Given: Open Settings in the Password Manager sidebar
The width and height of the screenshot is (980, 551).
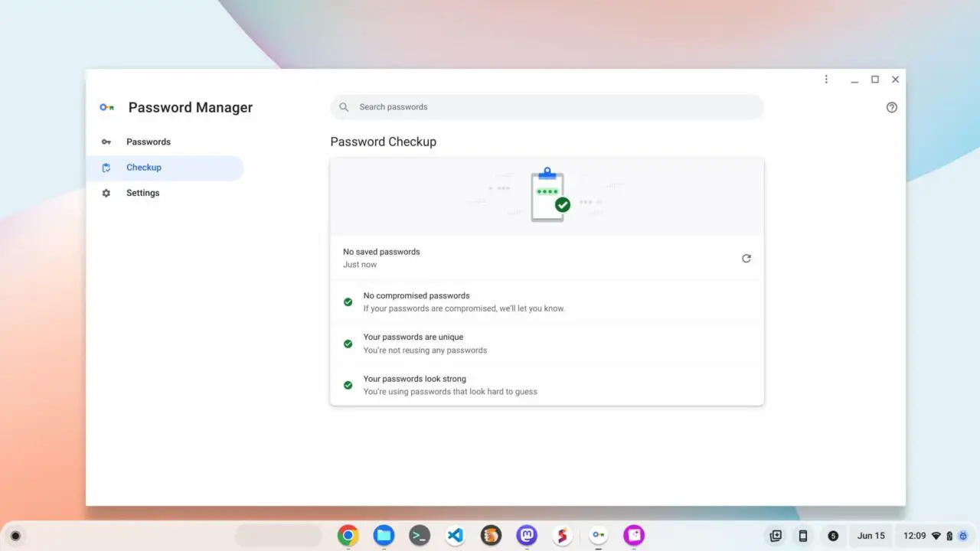Looking at the screenshot, I should (165, 193).
